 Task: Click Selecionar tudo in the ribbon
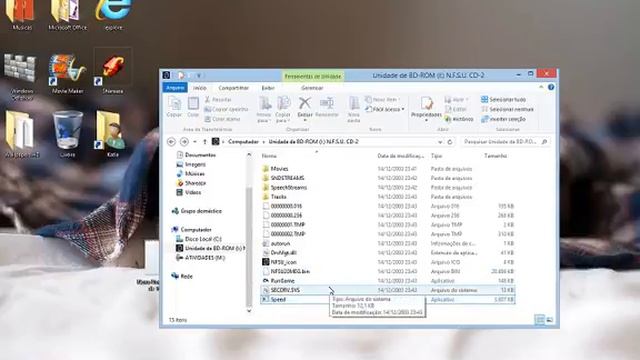pyautogui.click(x=503, y=100)
